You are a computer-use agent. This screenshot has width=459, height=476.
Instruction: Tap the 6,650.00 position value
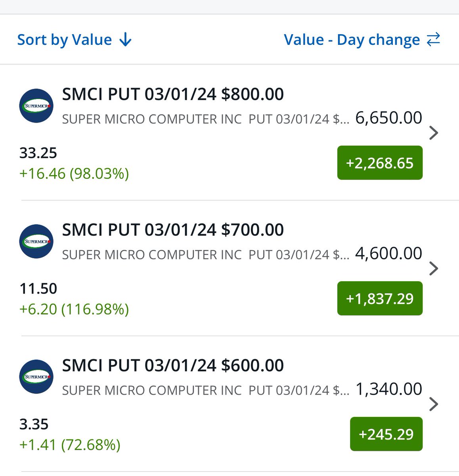(x=388, y=118)
